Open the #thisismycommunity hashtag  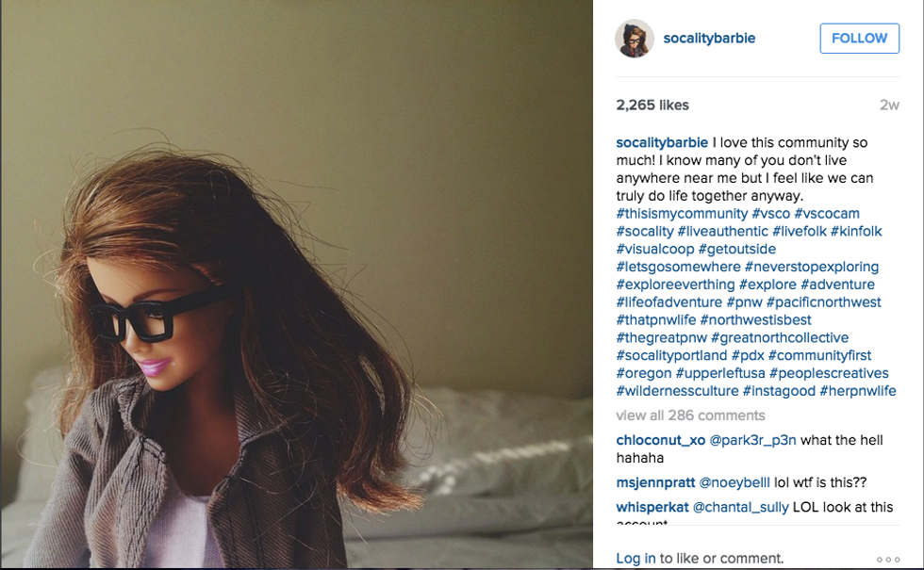(x=682, y=214)
